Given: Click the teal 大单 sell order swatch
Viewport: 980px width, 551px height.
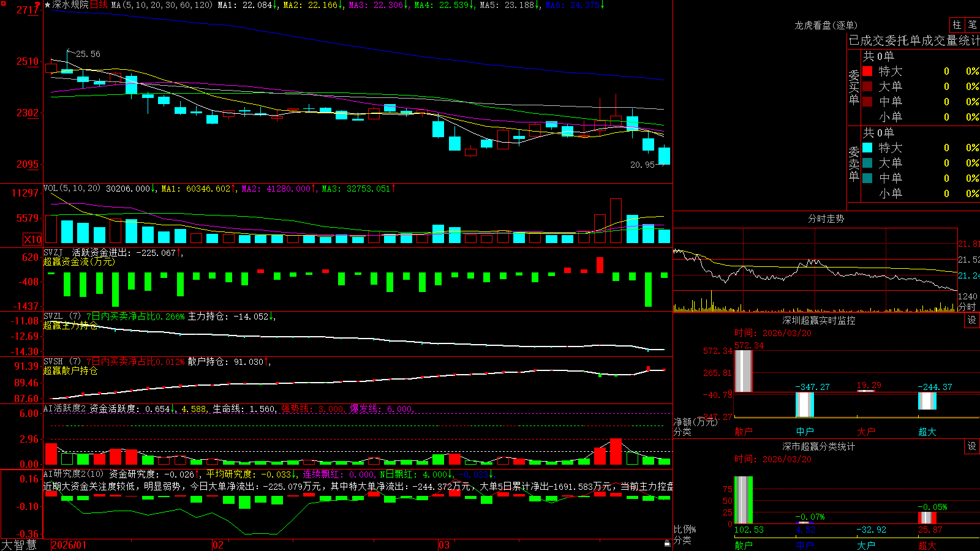Looking at the screenshot, I should 867,163.
